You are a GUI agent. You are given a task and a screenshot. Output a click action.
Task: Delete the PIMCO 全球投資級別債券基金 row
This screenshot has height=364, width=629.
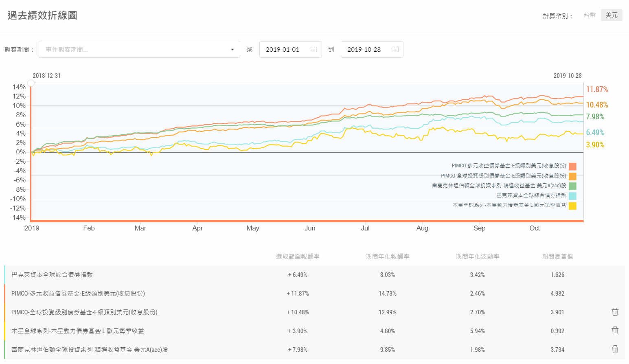pos(615,312)
